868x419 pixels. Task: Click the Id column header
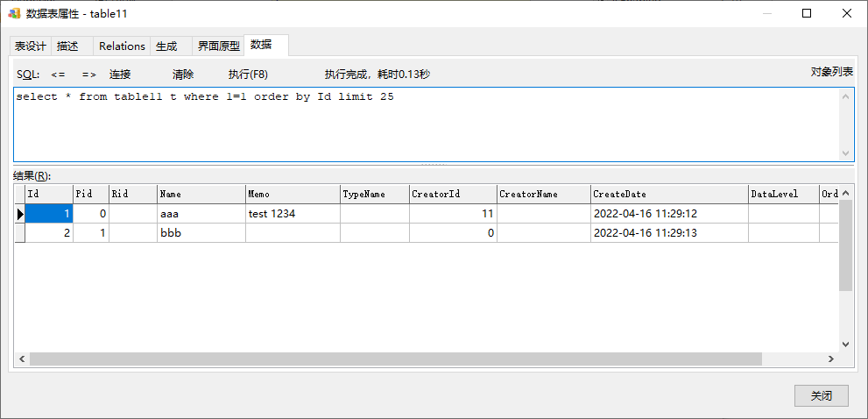coord(49,194)
